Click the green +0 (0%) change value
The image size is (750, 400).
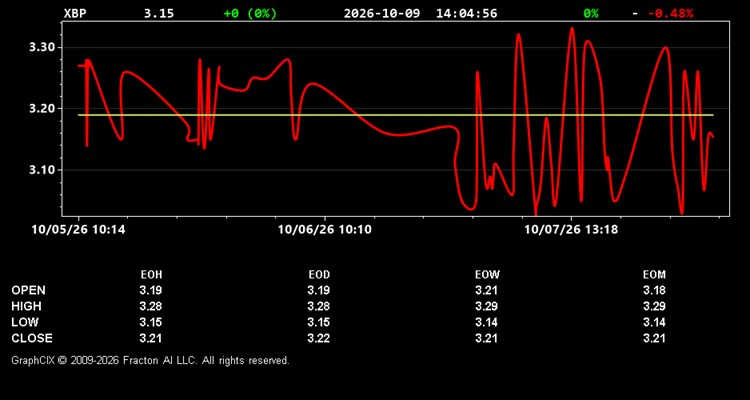pos(250,13)
